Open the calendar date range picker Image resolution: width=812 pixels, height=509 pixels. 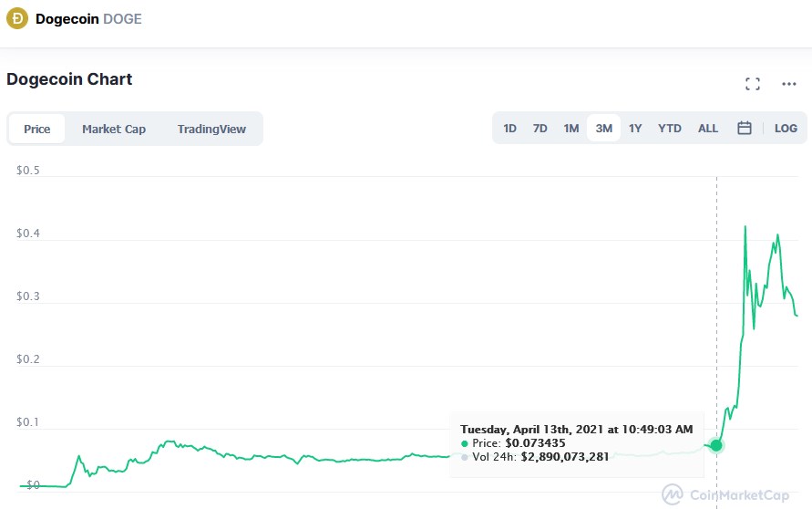tap(745, 128)
